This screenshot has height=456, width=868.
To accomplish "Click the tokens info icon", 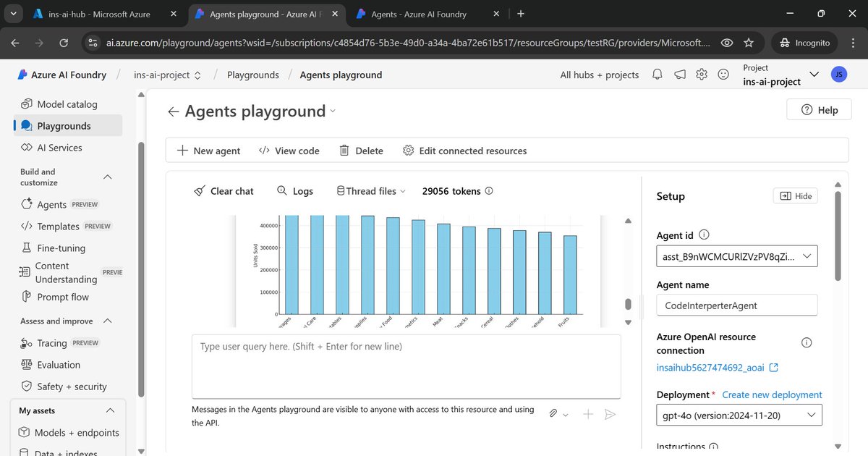I will click(489, 191).
